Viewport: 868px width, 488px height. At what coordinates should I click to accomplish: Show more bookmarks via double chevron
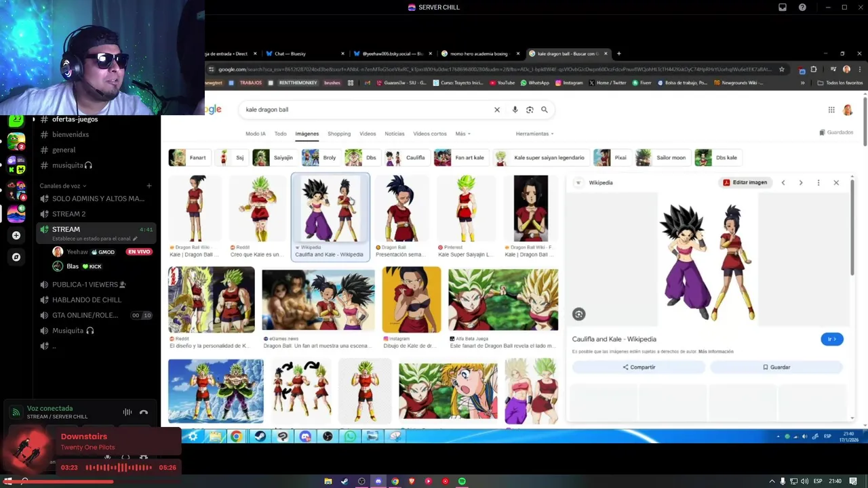pos(802,83)
